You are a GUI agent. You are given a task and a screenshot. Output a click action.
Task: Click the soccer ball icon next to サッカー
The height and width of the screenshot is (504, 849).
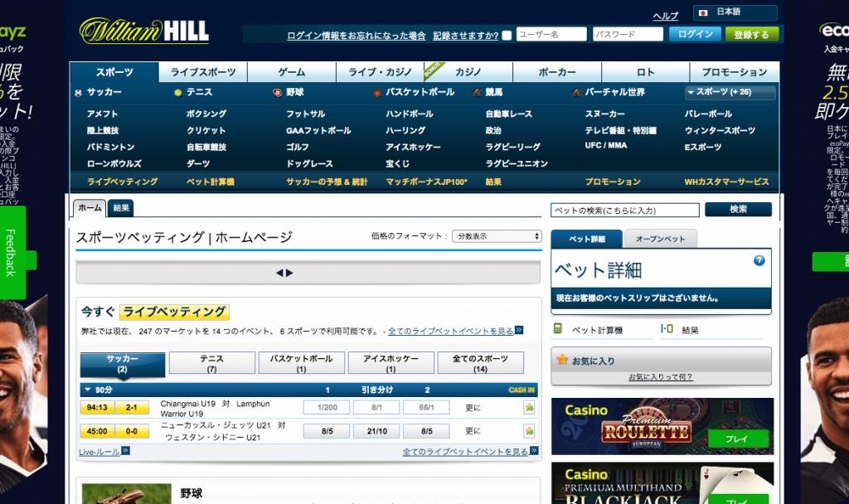(x=79, y=93)
